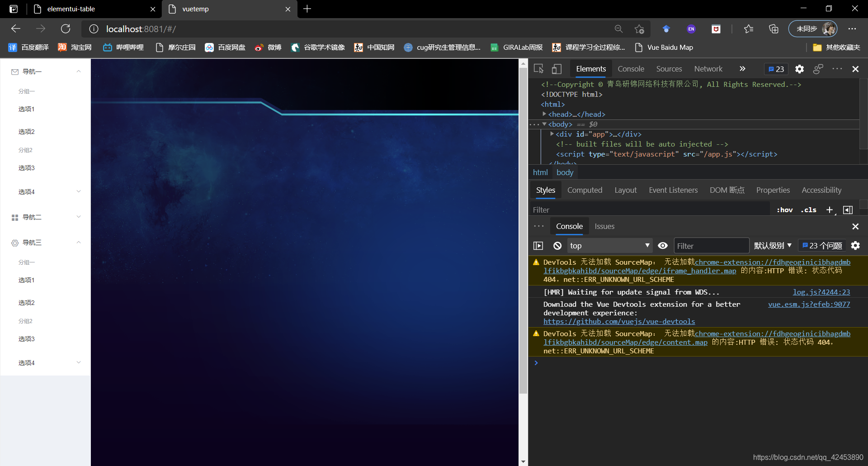Screen dimensions: 868x466
Task: Open console settings gear icon
Action: coord(855,246)
